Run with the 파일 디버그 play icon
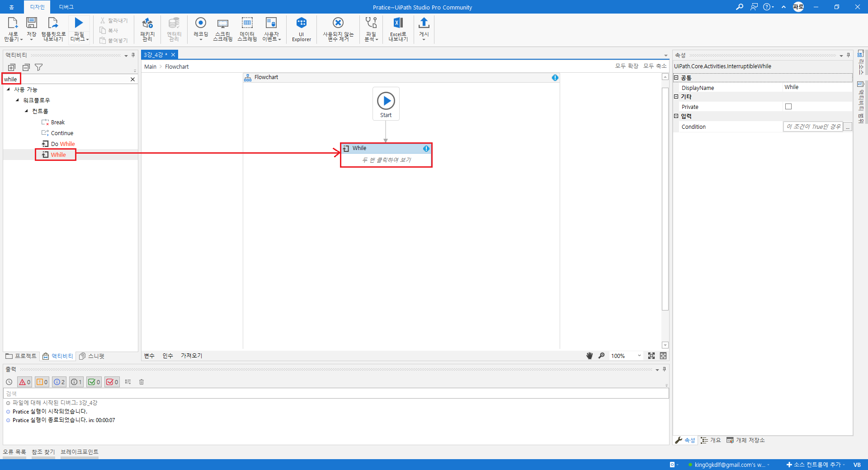 [79, 23]
